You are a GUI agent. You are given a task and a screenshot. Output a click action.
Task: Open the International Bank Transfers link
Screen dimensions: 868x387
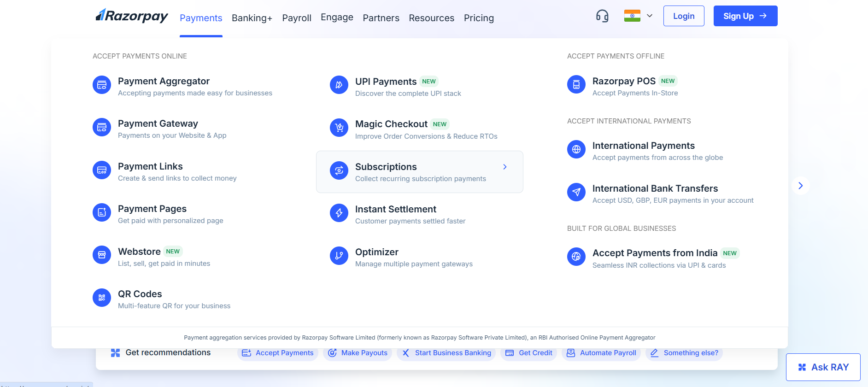point(655,188)
